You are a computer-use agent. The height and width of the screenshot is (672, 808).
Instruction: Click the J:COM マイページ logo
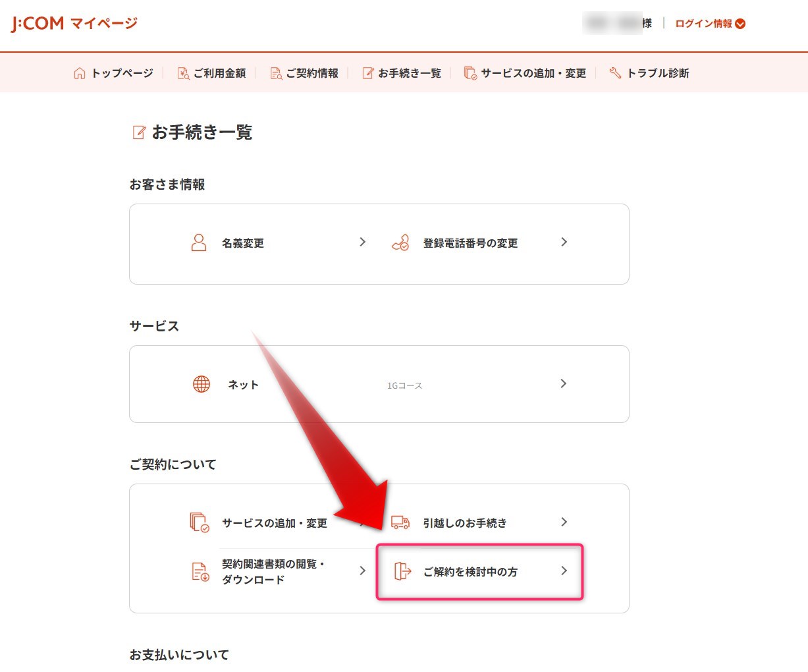click(74, 24)
